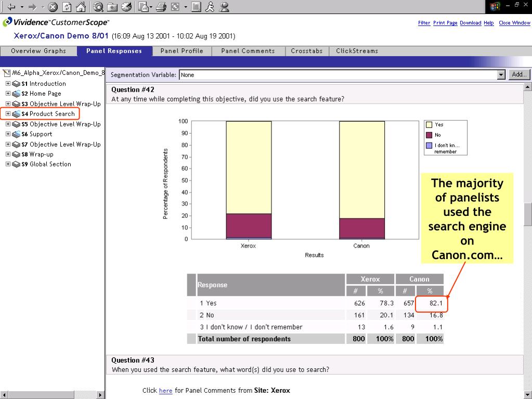
Task: Open the Favorites folder toolbar icon
Action: 112,7
